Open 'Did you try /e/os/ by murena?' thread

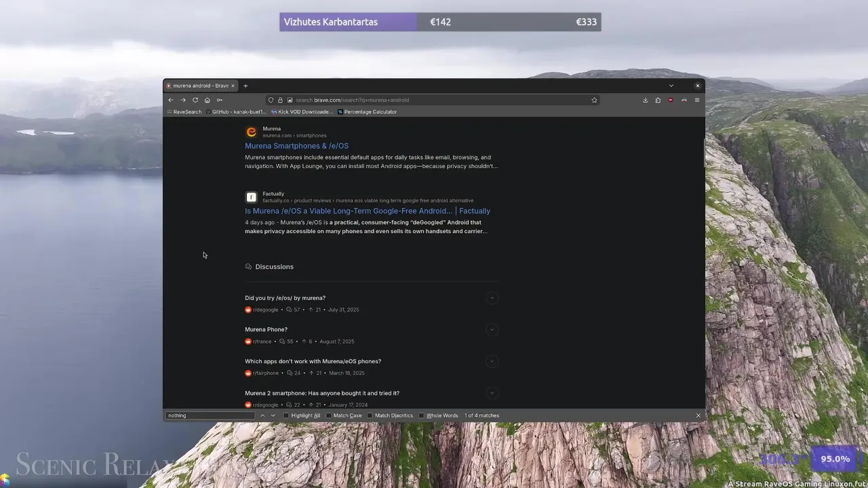coord(285,298)
